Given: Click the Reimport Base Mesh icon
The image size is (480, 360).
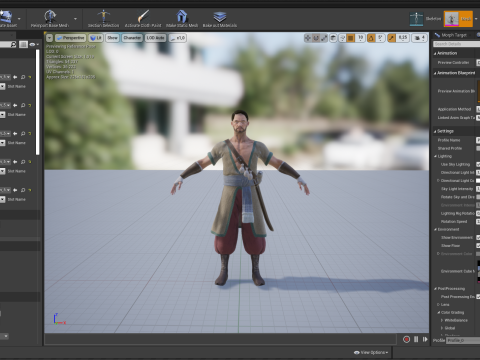Looking at the screenshot, I should point(50,16).
